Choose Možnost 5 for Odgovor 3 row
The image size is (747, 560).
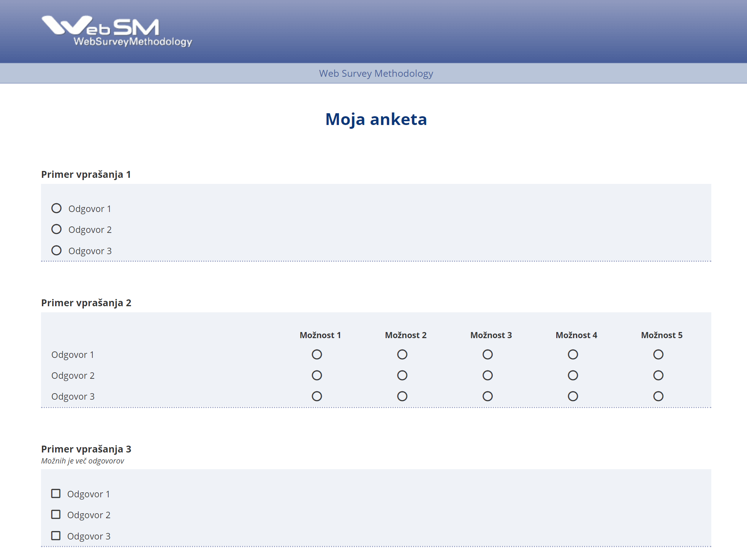(x=658, y=396)
